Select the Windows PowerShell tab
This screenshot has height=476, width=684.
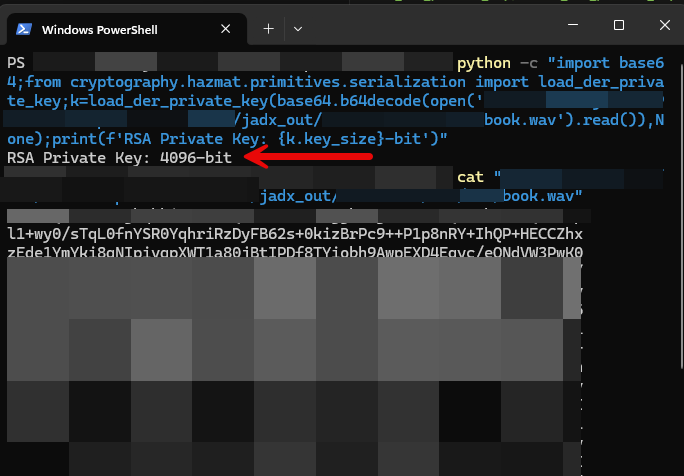click(x=127, y=29)
